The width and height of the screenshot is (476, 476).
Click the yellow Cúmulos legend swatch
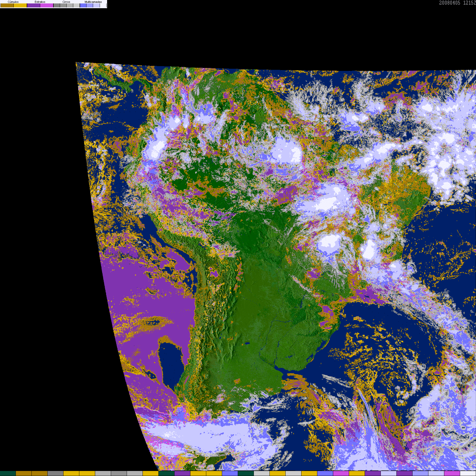(x=20, y=5)
